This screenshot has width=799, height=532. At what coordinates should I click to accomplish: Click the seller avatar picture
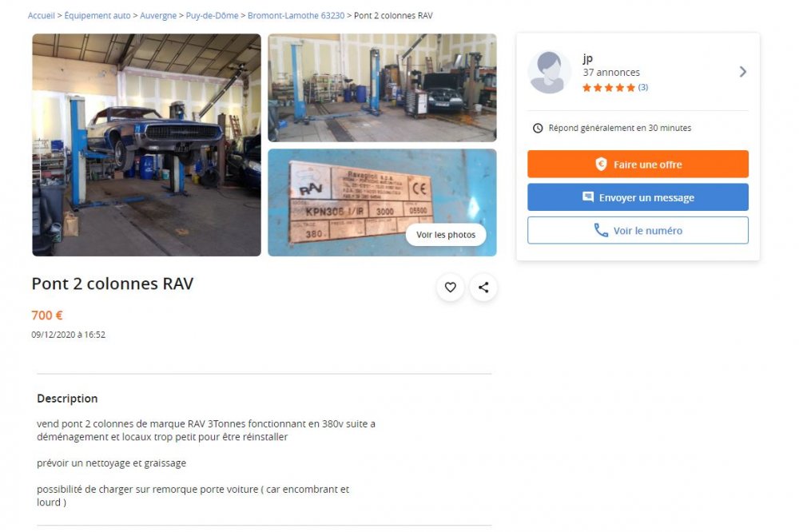click(x=549, y=73)
